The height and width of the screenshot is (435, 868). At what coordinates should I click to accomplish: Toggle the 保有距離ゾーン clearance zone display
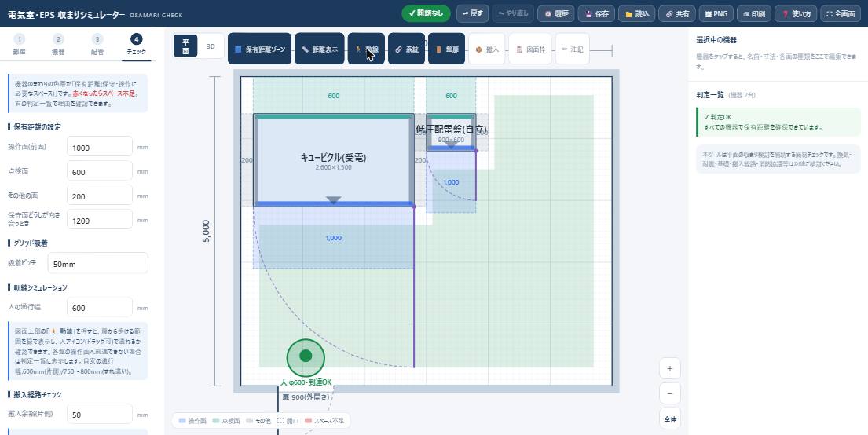(x=260, y=49)
